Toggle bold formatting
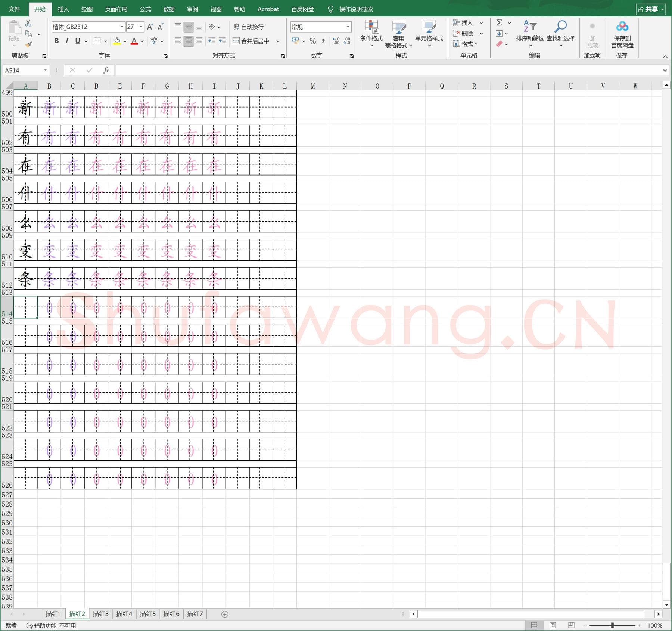Image resolution: width=672 pixels, height=631 pixels. (x=56, y=41)
